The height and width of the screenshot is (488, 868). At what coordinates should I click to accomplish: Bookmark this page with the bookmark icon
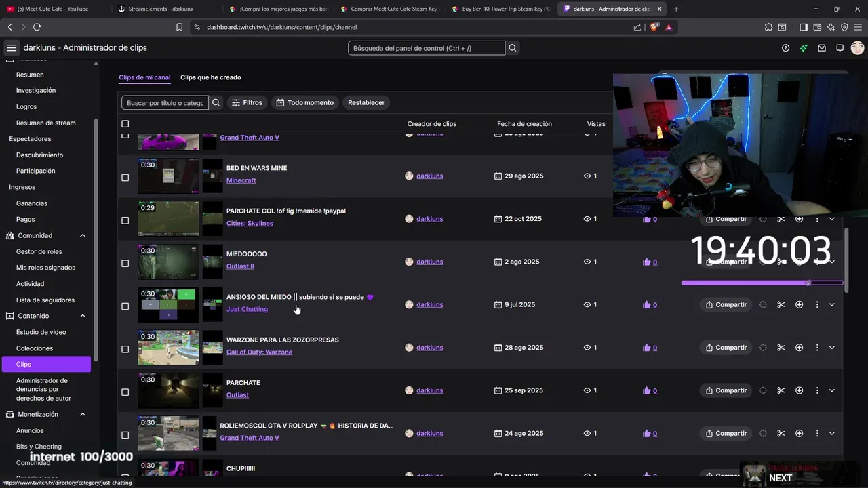click(x=179, y=27)
